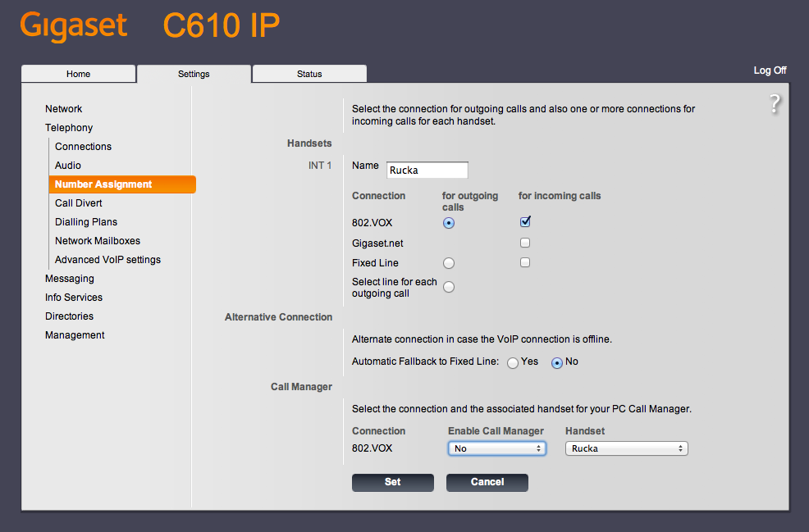This screenshot has width=809, height=532.
Task: Open Telephony section in sidebar
Action: tap(69, 128)
